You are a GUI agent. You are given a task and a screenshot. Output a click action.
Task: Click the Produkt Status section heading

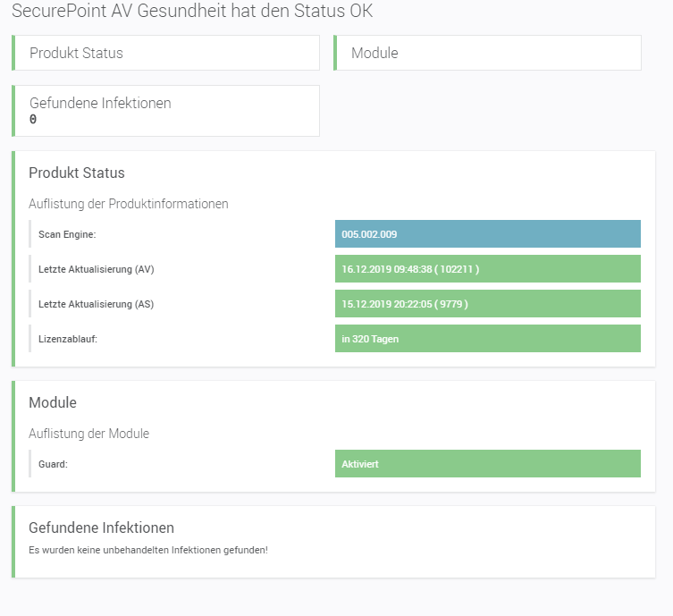point(77,173)
